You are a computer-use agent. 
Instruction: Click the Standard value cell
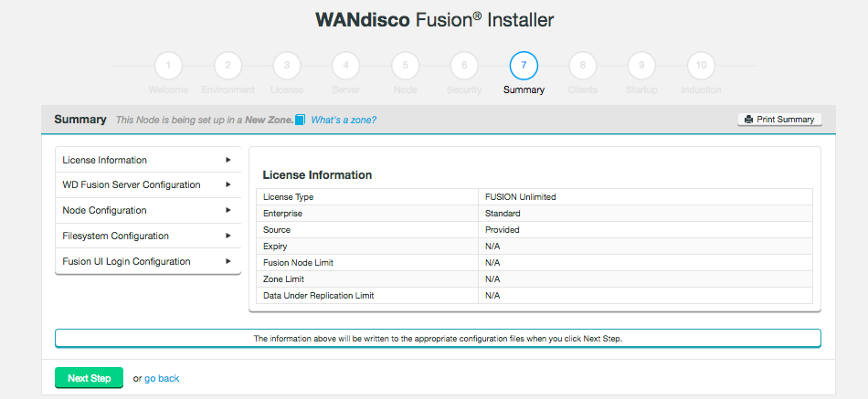tap(645, 213)
